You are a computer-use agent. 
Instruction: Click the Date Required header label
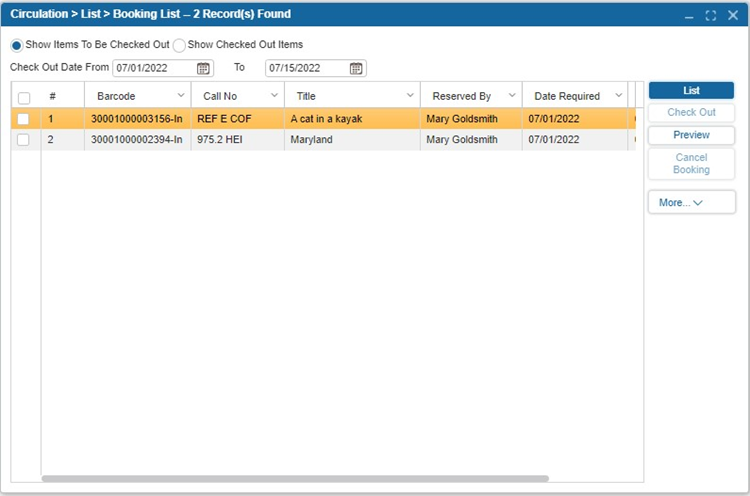tap(567, 96)
